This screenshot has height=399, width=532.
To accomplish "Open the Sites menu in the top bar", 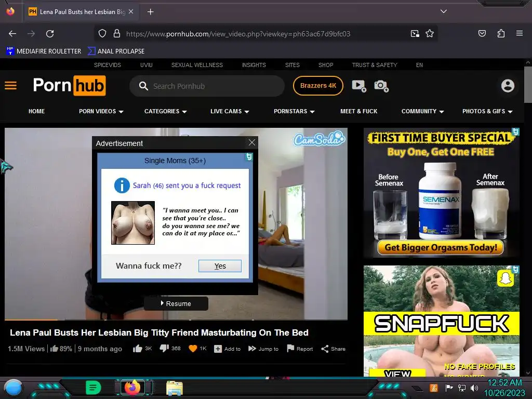I will 292,65.
